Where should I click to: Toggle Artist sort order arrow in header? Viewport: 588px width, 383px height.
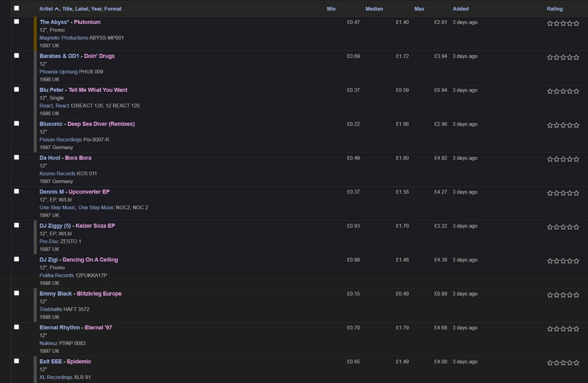click(x=57, y=9)
